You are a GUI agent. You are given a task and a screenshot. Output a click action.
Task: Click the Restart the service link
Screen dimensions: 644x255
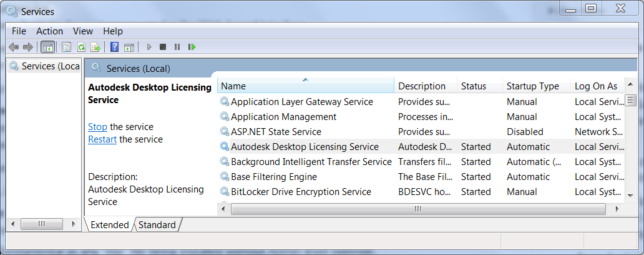(x=102, y=139)
